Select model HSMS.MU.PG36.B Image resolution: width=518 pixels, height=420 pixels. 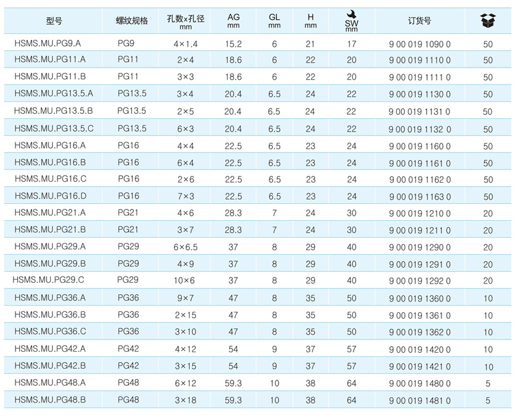tap(50, 315)
